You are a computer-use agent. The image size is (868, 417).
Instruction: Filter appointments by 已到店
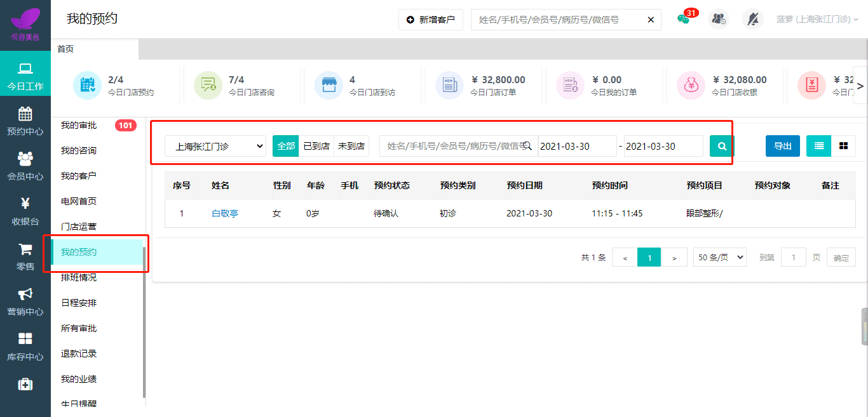[316, 146]
